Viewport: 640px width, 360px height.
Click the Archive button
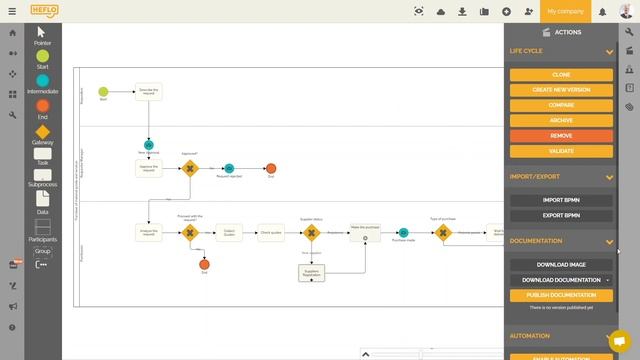pos(561,121)
